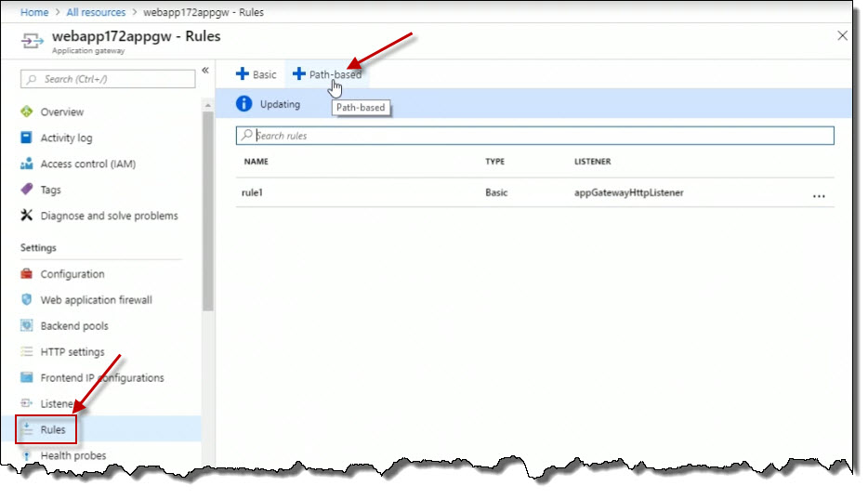Click the Tags icon
The image size is (868, 499).
point(27,190)
